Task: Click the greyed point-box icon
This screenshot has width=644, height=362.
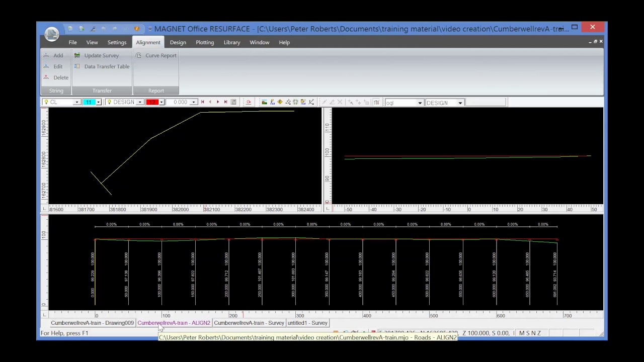Action: [366, 102]
